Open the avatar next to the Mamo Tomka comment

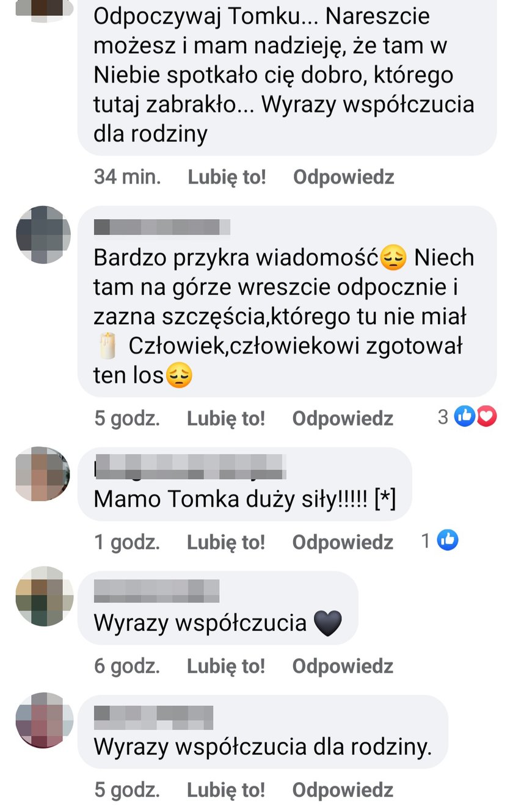43,474
